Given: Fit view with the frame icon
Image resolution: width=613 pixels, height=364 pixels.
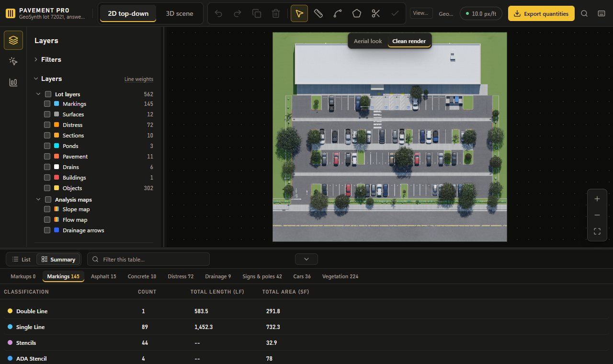Looking at the screenshot, I should [x=597, y=231].
